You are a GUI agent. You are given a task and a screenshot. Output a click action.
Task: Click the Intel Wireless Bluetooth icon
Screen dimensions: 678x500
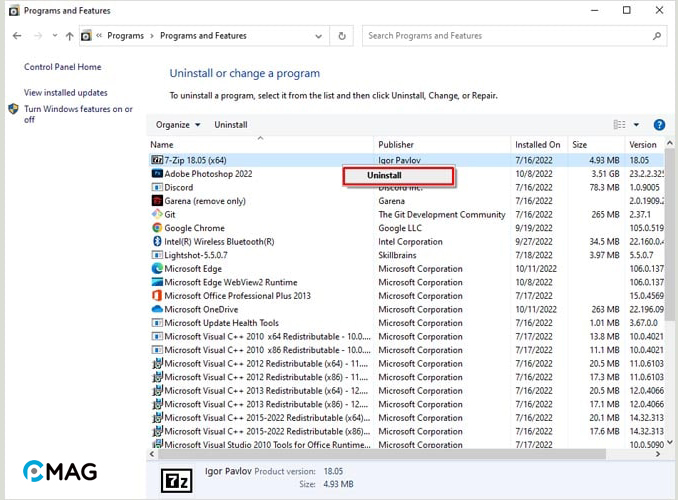click(157, 241)
